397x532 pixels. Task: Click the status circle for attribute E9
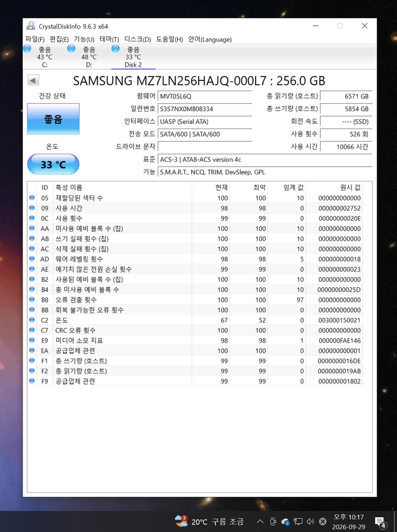(x=32, y=341)
